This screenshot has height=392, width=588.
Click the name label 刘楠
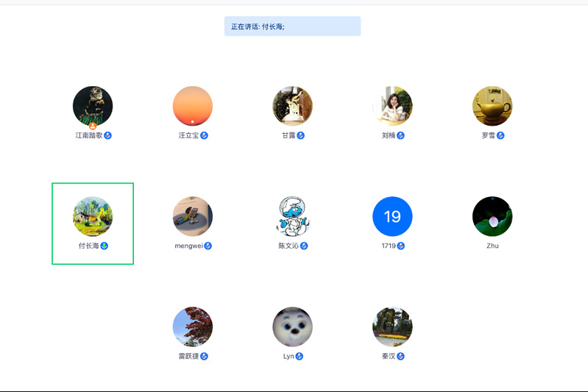tap(389, 135)
